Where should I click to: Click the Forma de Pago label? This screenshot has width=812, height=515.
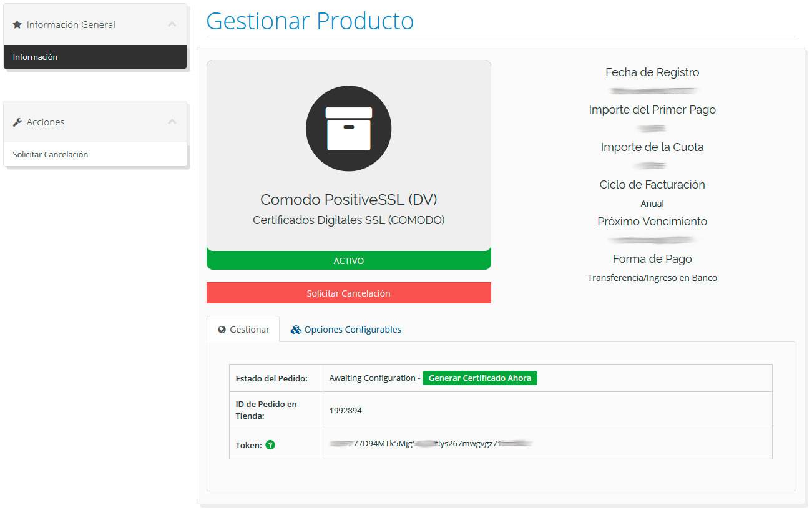pos(652,259)
